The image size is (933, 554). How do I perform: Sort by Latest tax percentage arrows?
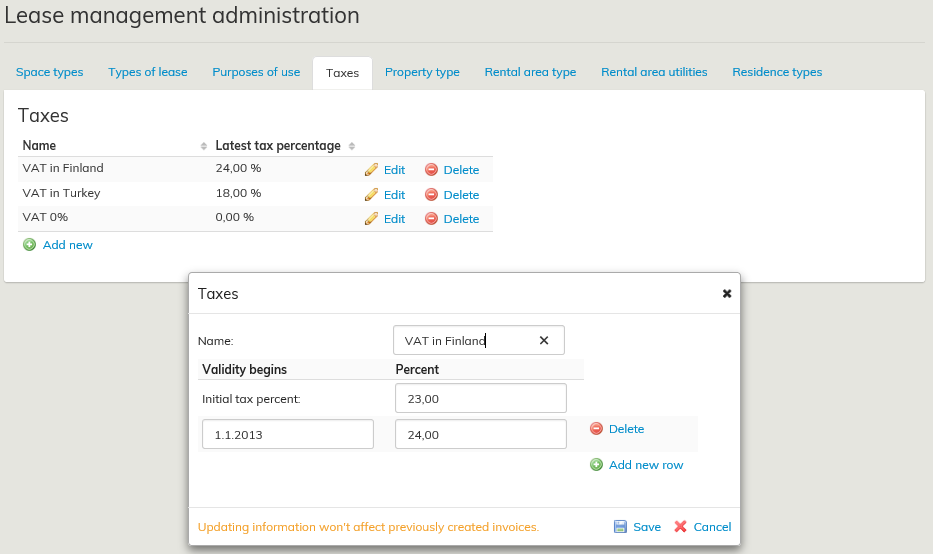(352, 146)
